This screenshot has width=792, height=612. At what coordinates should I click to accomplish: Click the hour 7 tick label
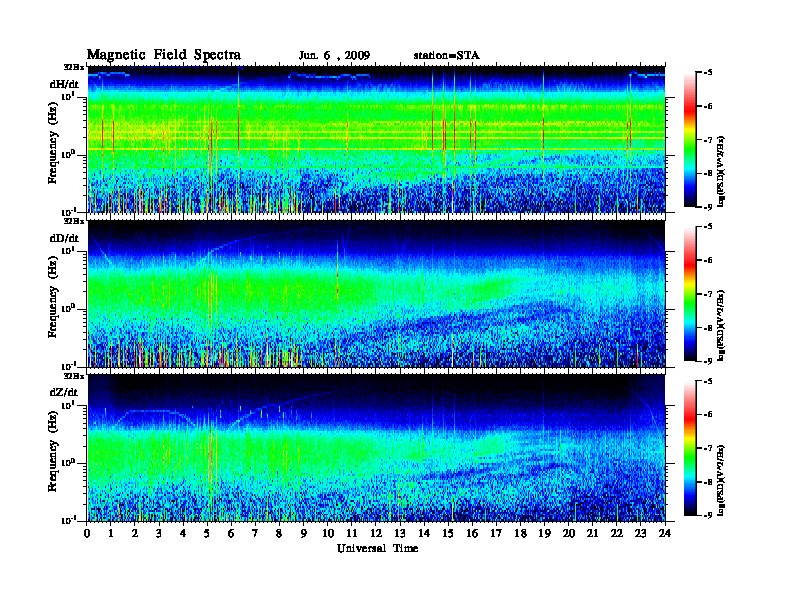click(x=256, y=533)
